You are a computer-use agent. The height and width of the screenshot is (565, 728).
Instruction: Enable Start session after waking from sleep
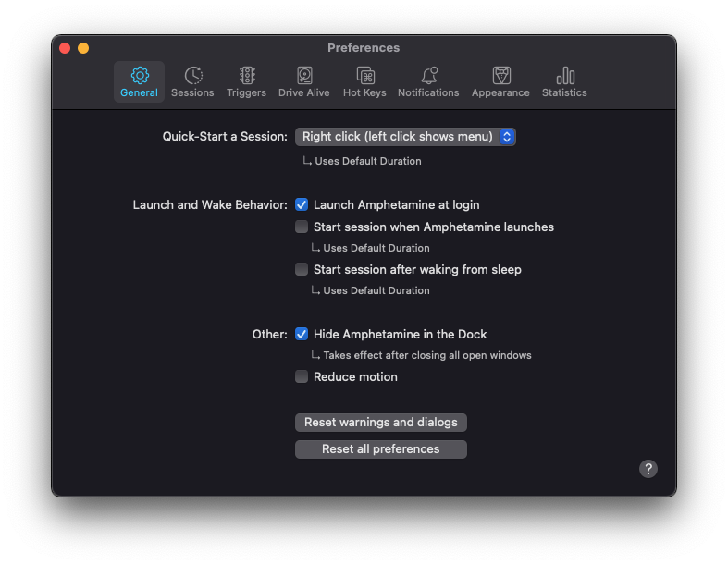pyautogui.click(x=302, y=269)
